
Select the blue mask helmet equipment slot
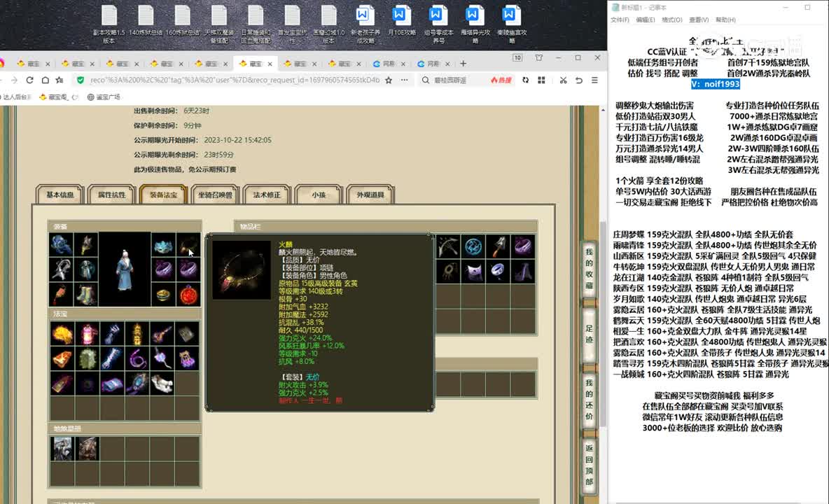(163, 245)
